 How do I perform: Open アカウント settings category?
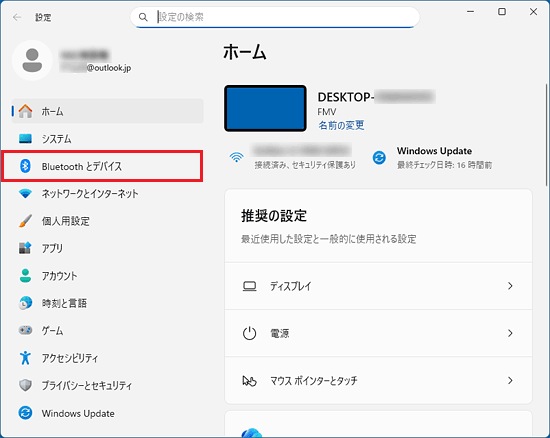108,275
